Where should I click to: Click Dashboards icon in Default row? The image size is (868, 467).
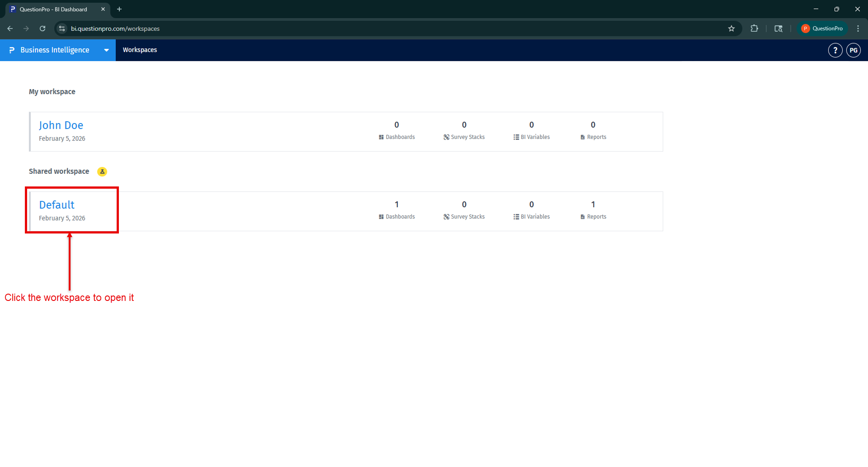pyautogui.click(x=381, y=217)
